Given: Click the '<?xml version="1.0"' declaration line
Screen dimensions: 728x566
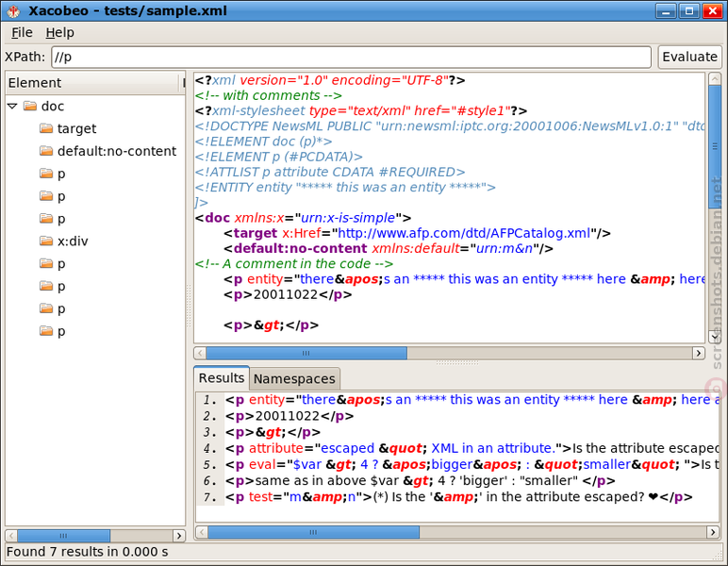Looking at the screenshot, I should [330, 80].
